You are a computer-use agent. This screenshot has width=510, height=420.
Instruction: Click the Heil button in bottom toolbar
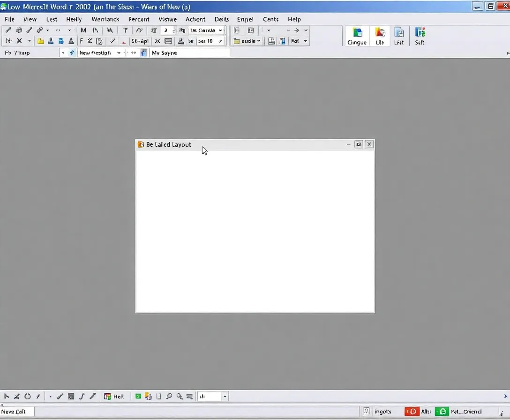(x=114, y=396)
